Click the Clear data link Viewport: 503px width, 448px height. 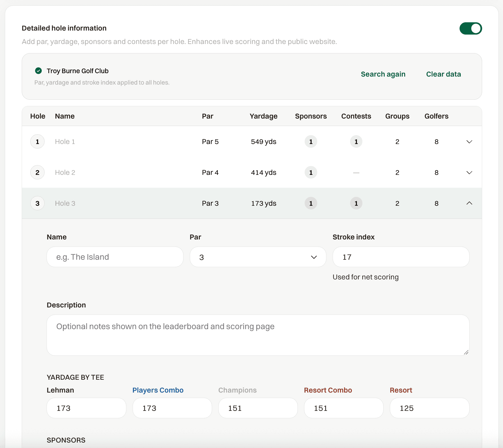click(443, 74)
